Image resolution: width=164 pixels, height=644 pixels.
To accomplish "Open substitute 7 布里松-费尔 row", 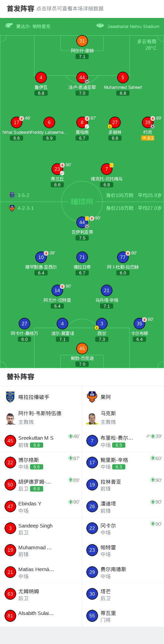I will point(123,441).
